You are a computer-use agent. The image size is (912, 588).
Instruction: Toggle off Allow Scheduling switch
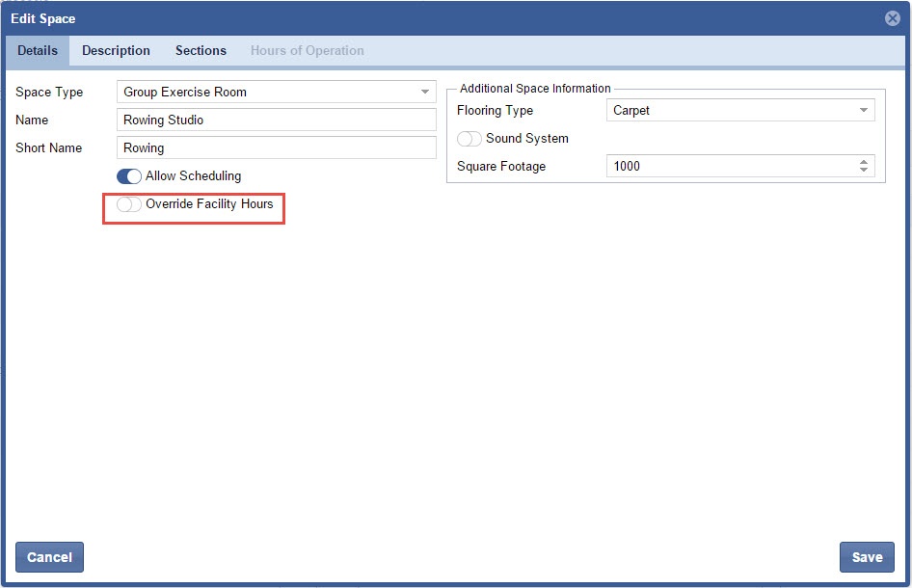pyautogui.click(x=128, y=176)
